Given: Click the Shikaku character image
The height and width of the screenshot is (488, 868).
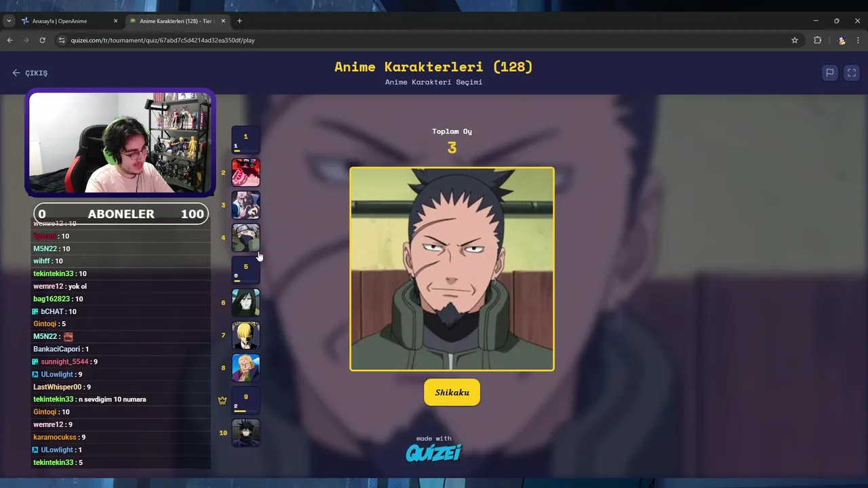Looking at the screenshot, I should 452,269.
